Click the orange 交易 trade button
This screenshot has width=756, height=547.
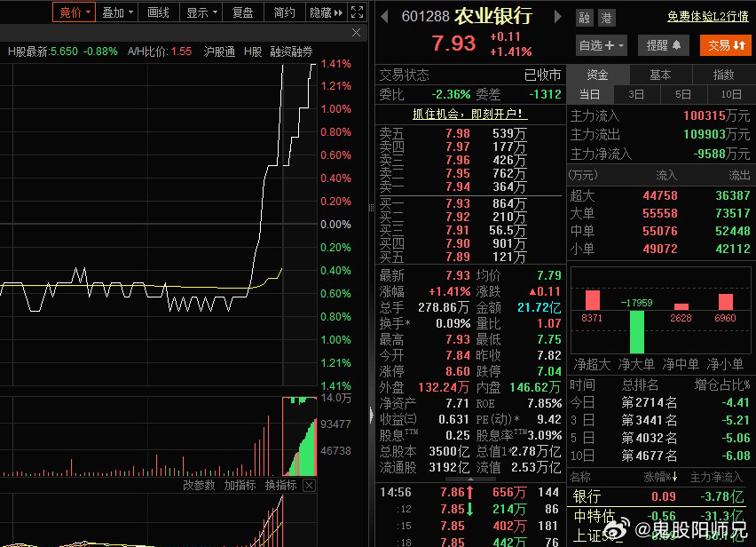[x=726, y=45]
